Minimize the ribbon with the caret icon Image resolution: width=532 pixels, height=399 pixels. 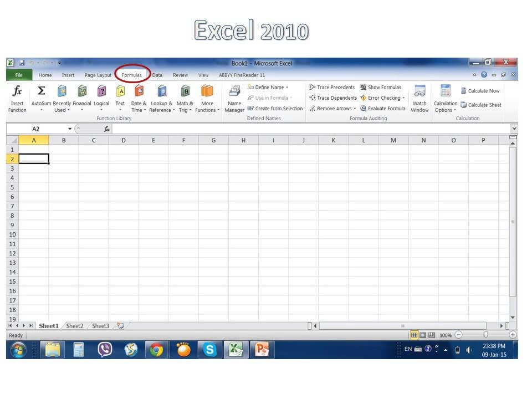(474, 75)
